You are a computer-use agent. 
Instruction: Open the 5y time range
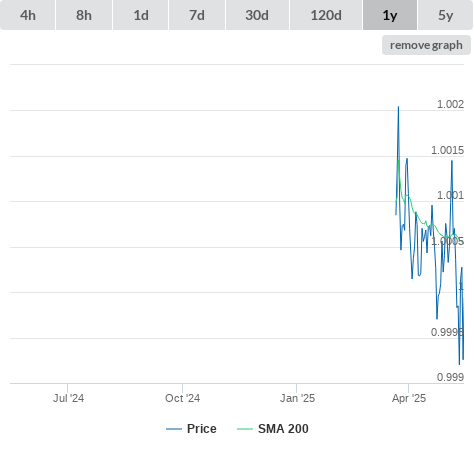pos(446,15)
